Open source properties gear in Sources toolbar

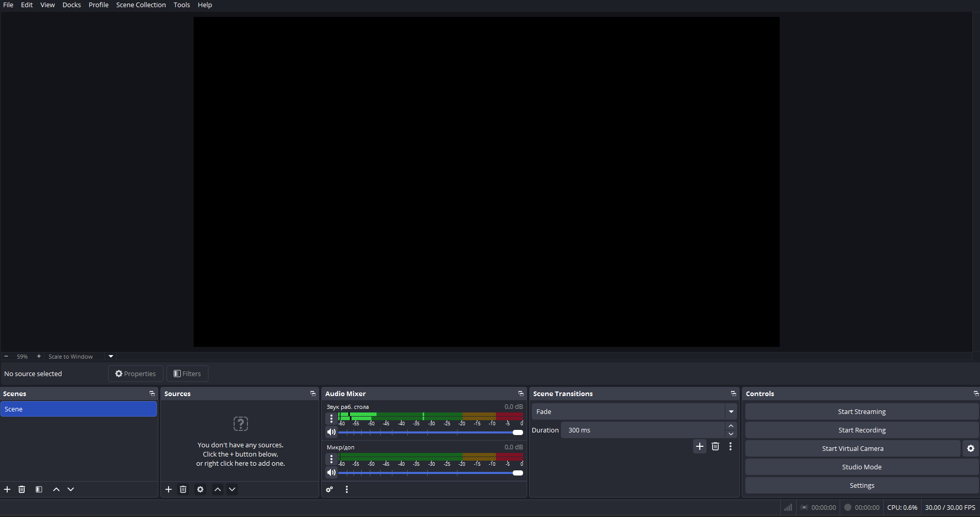[200, 489]
